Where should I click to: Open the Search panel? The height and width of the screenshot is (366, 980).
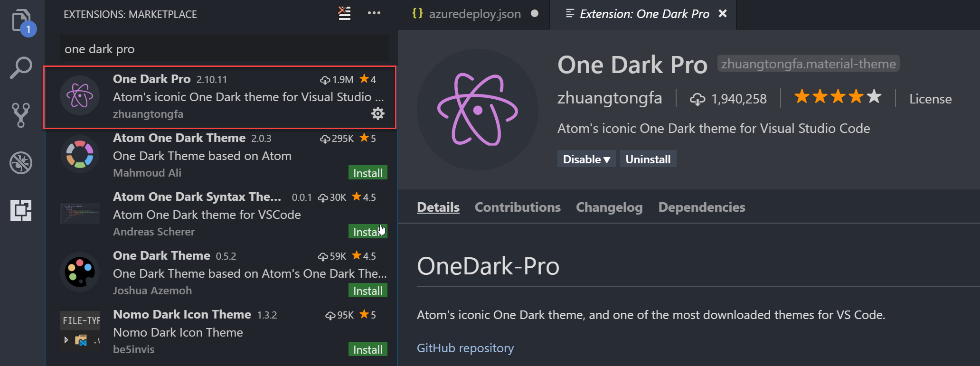[x=21, y=67]
